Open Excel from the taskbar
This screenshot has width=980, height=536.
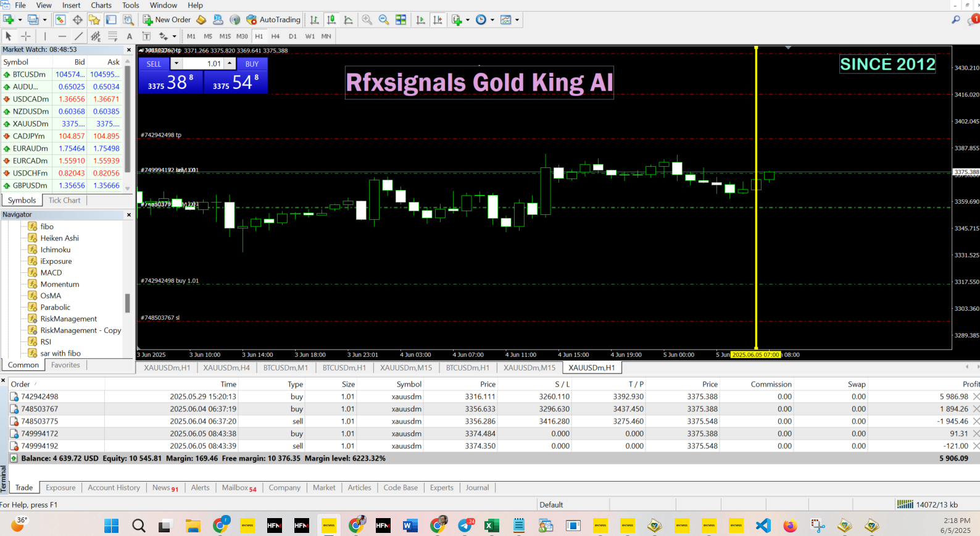tap(492, 526)
